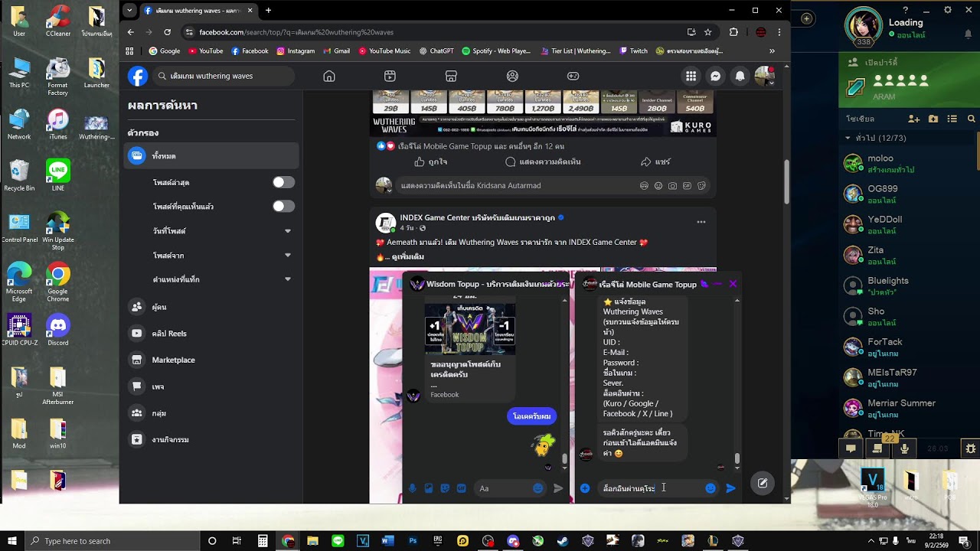Open Chrome extensions puzzle icon

pyautogui.click(x=733, y=32)
